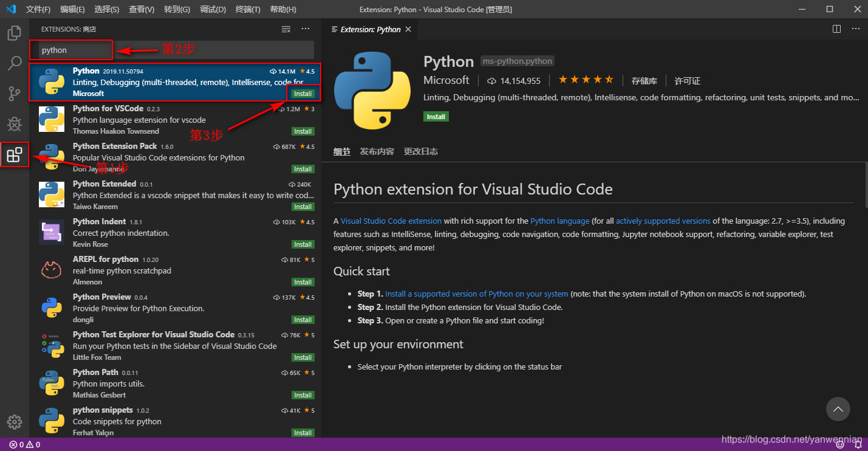The width and height of the screenshot is (868, 451).
Task: Open the actively supported versions link
Action: coord(663,221)
